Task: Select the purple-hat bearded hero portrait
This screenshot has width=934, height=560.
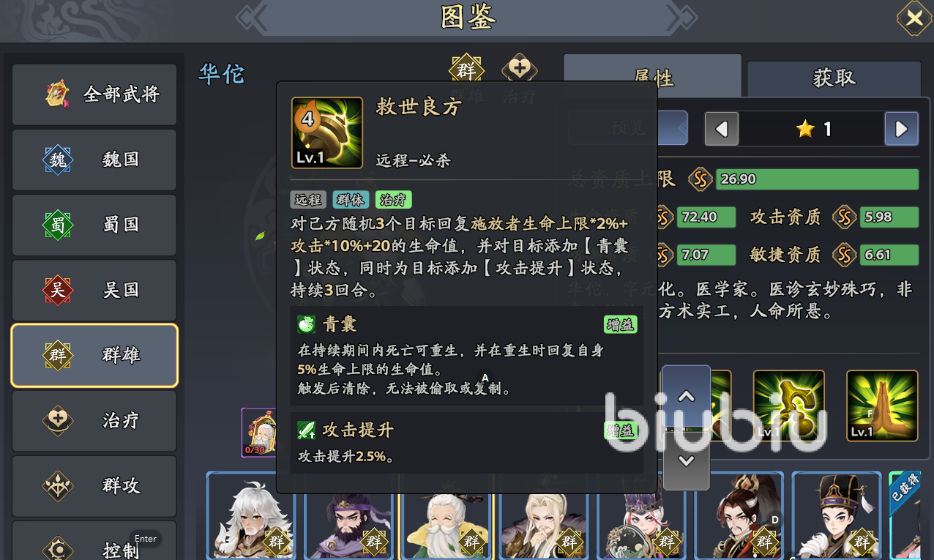Action: pyautogui.click(x=348, y=515)
